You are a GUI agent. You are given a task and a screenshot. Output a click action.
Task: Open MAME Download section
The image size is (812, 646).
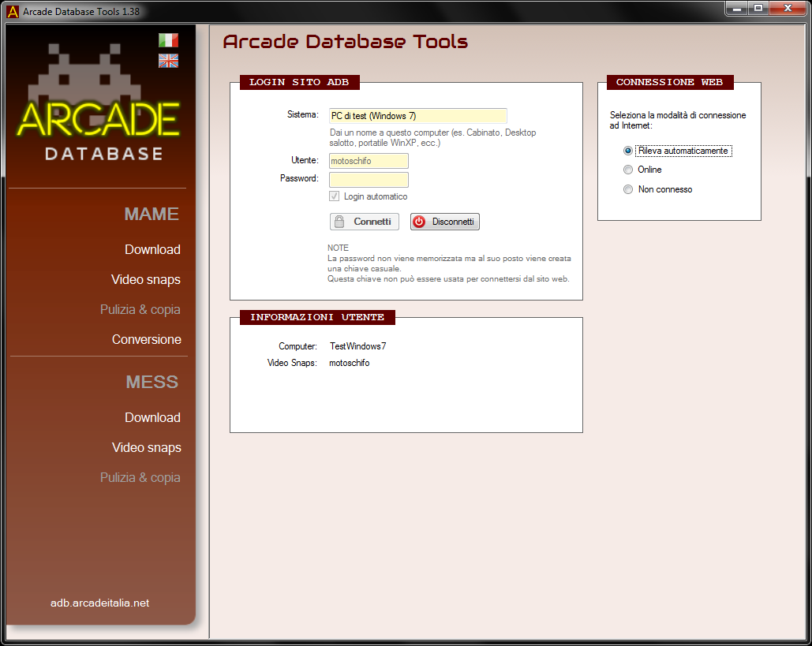(x=152, y=249)
